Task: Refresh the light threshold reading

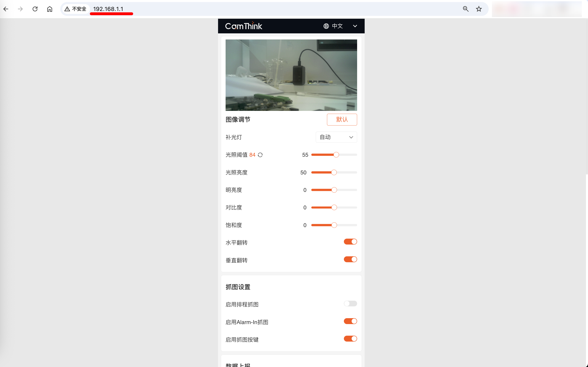Action: coord(260,155)
